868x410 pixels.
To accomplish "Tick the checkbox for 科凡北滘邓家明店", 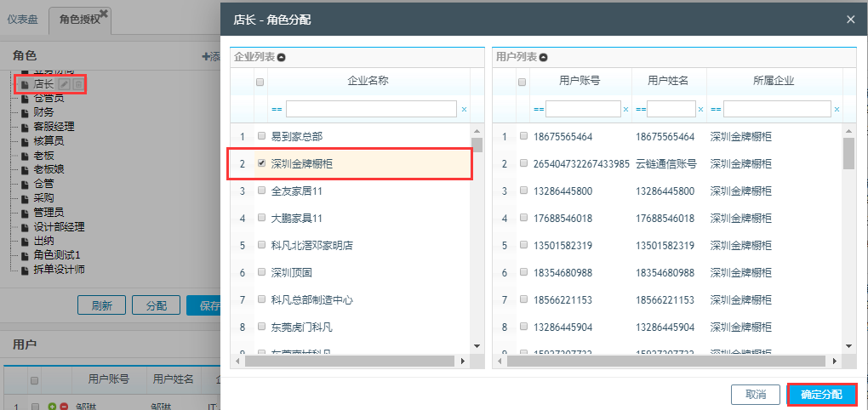I will 261,245.
